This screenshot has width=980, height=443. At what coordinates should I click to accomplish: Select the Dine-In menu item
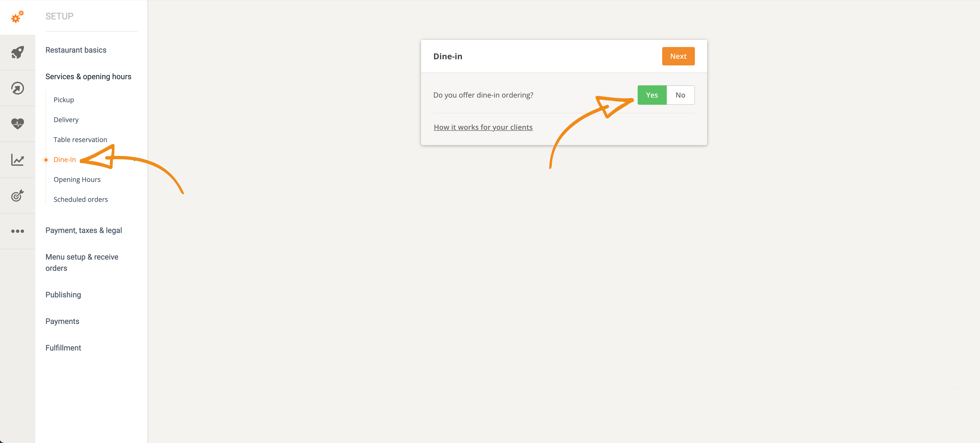(x=65, y=159)
